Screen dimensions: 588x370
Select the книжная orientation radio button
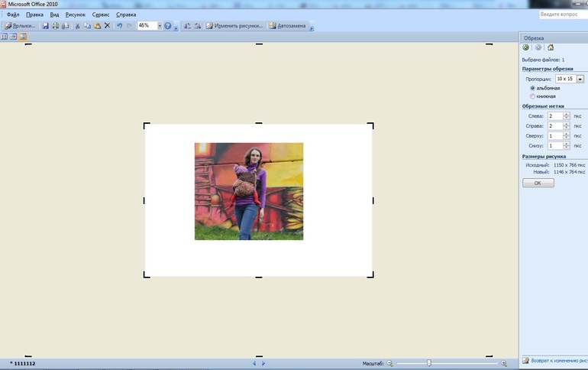[x=532, y=96]
